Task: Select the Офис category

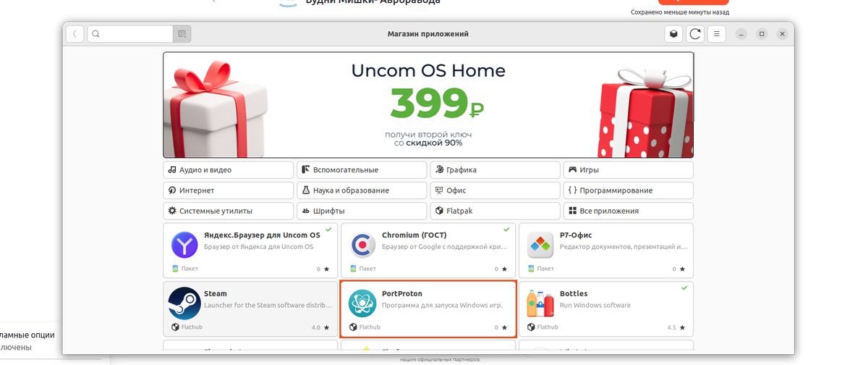Action: click(495, 190)
